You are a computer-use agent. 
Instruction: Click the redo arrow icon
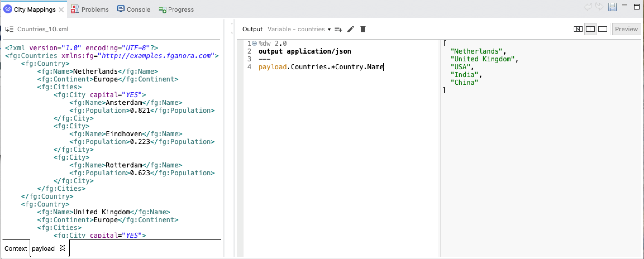point(599,7)
